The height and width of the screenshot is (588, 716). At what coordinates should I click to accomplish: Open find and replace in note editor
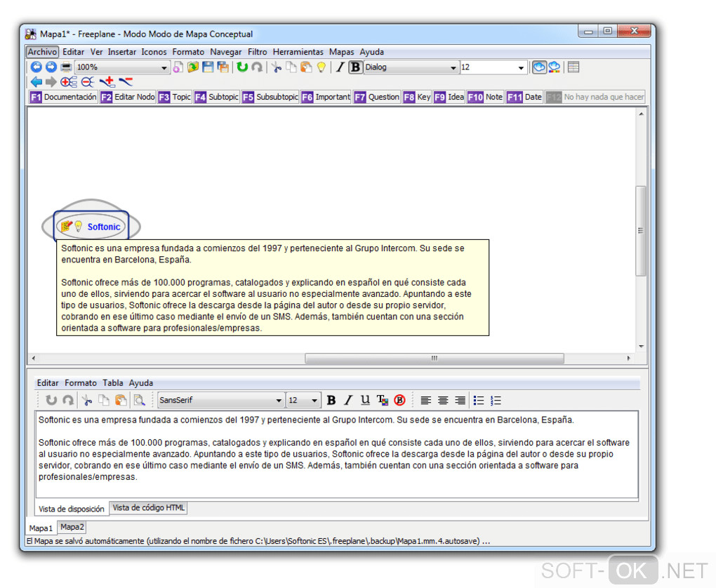139,401
